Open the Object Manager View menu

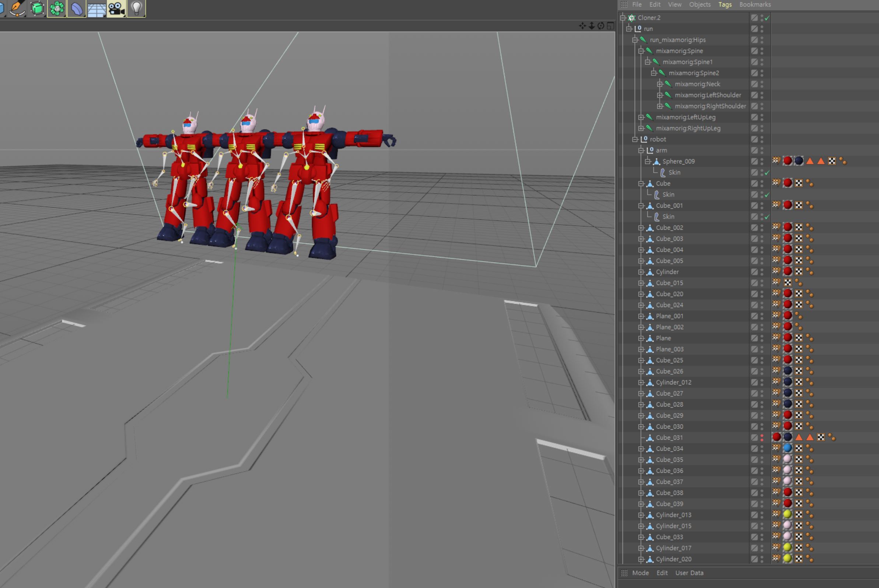tap(675, 4)
